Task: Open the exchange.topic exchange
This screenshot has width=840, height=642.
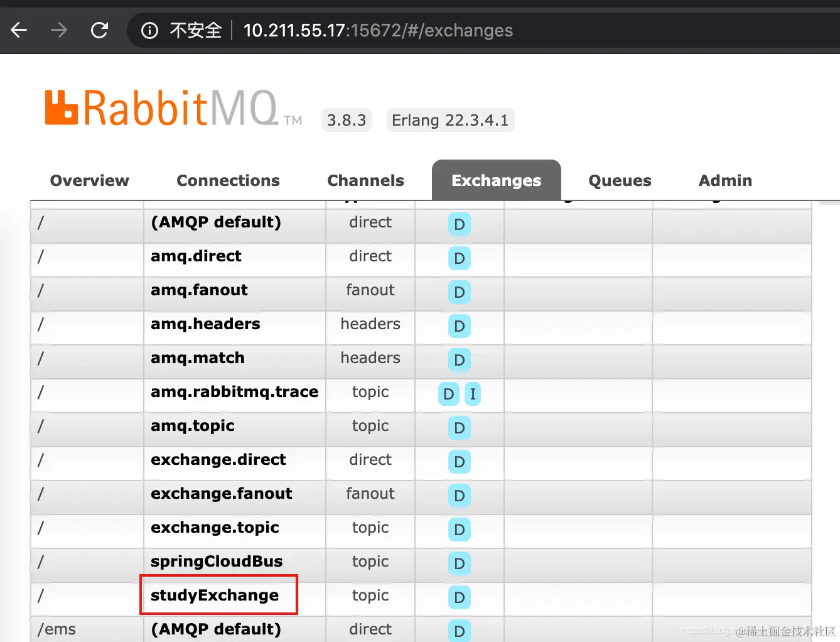Action: tap(215, 528)
